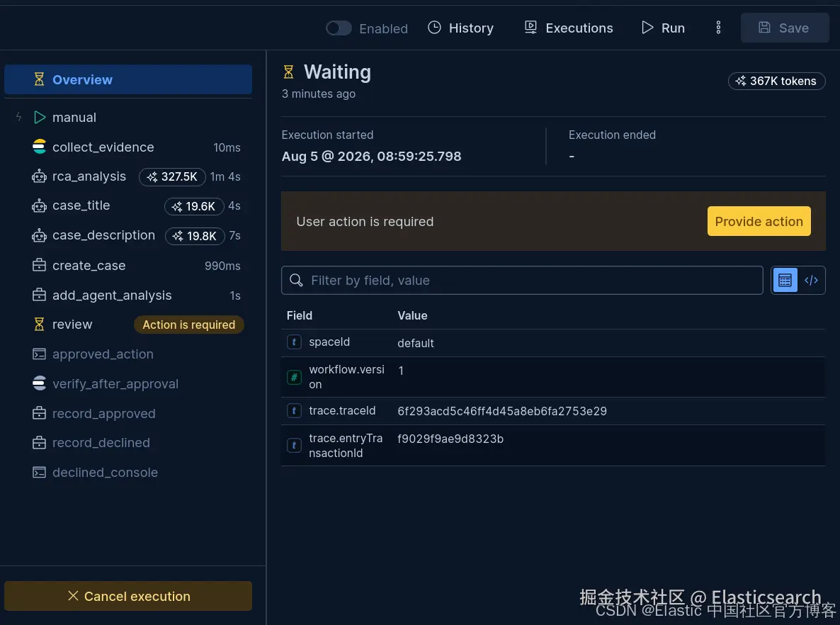The image size is (840, 625).
Task: Click the 19.6K token badge
Action: [x=194, y=206]
